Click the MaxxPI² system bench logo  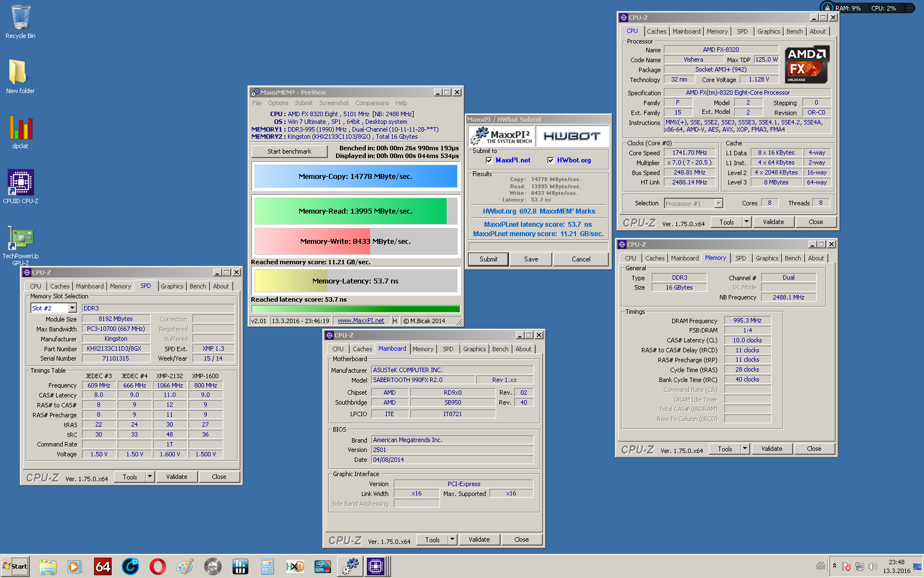tap(502, 136)
